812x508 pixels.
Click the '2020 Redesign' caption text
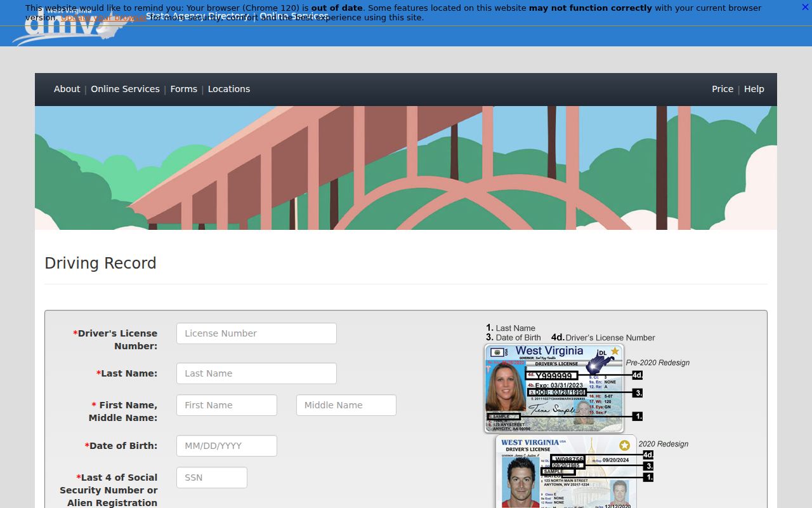tap(664, 444)
